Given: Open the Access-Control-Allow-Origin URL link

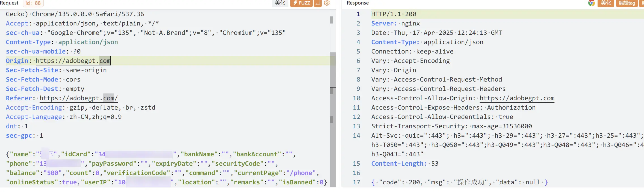Looking at the screenshot, I should 517,98.
